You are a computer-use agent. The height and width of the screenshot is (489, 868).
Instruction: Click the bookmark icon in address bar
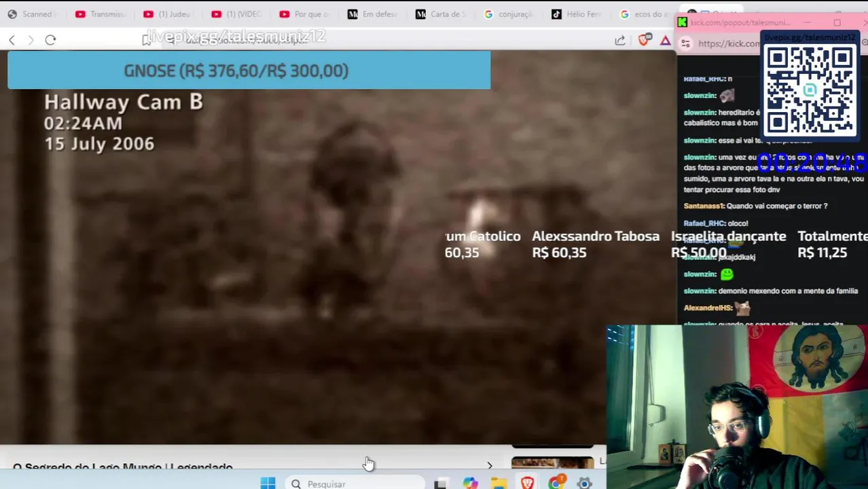[146, 41]
